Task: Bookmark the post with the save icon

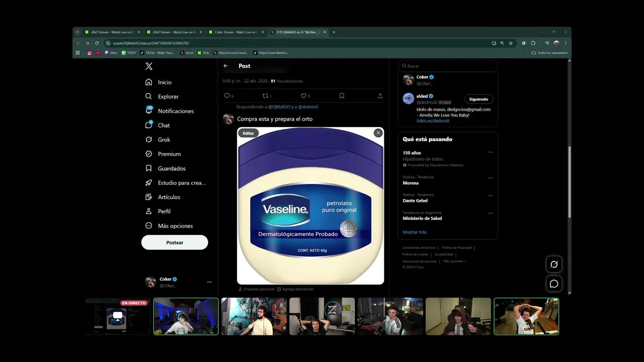Action: coord(342,96)
